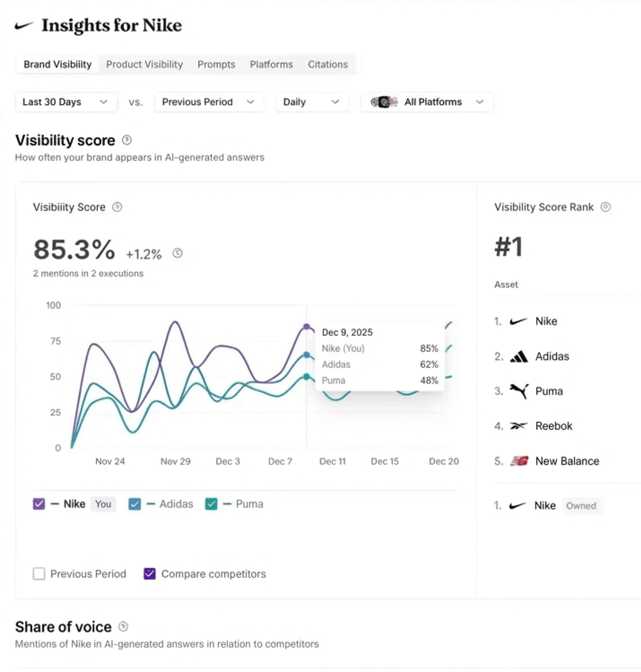Click help icon next to Visibility Score label
This screenshot has height=672, width=641.
(x=117, y=207)
